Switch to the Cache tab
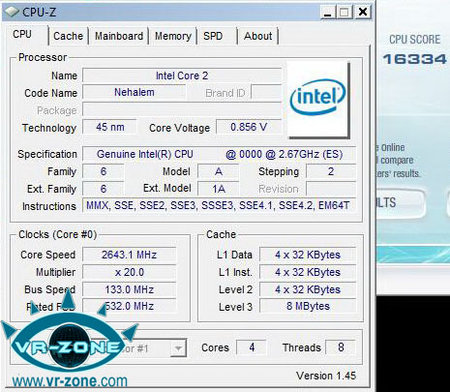The width and height of the screenshot is (450, 392). (x=68, y=36)
